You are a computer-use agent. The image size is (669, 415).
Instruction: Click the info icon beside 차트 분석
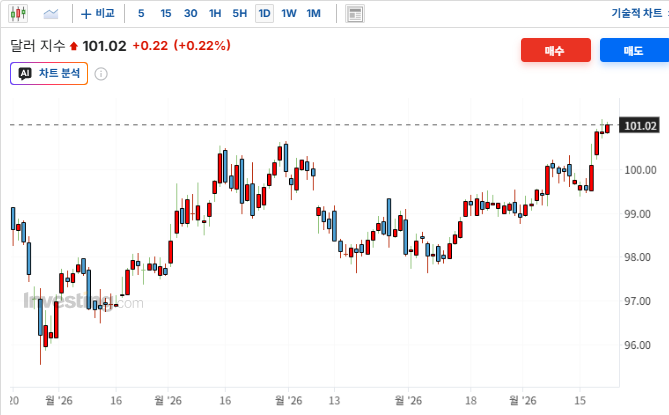[101, 74]
